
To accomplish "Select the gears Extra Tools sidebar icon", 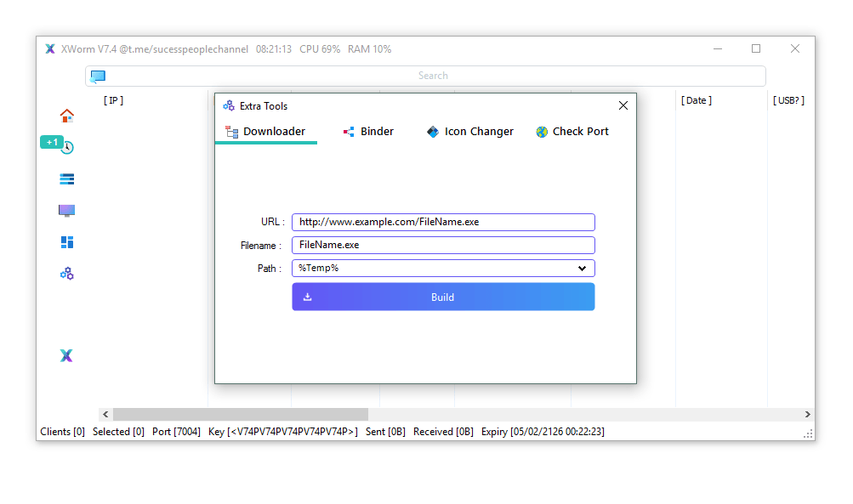I will (x=66, y=273).
